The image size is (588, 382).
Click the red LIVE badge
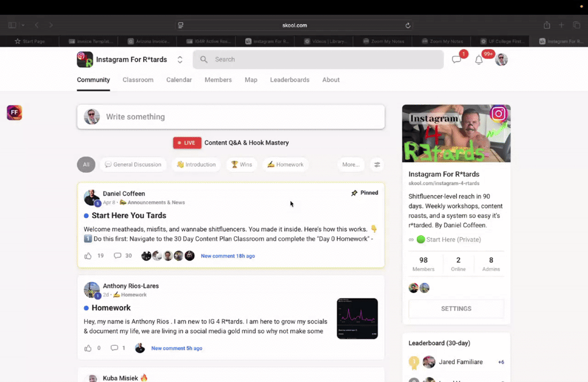tap(187, 143)
